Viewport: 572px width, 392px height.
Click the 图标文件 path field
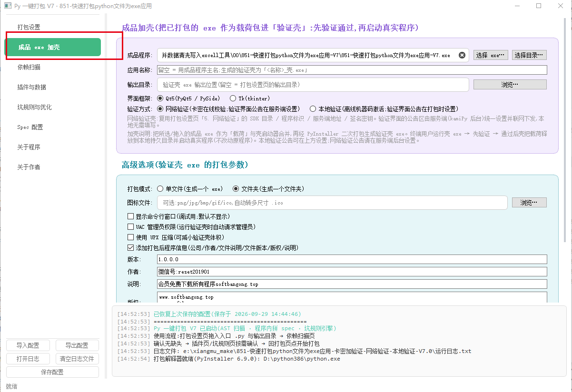tap(332, 203)
